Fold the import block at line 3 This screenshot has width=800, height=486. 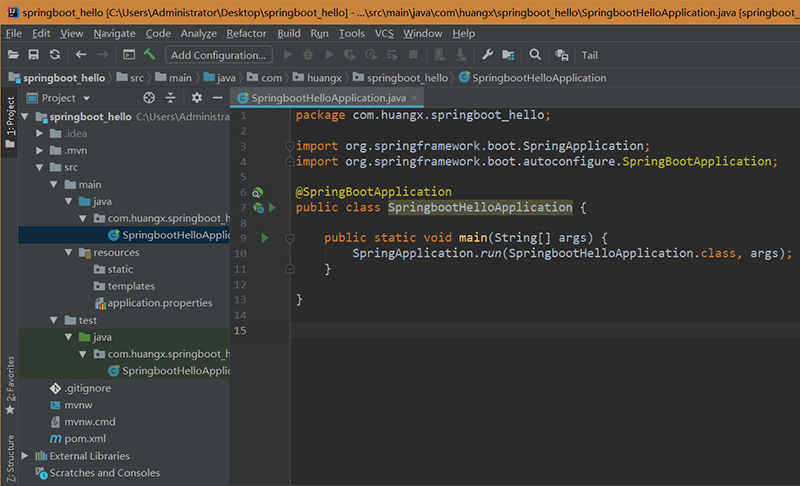pos(290,146)
